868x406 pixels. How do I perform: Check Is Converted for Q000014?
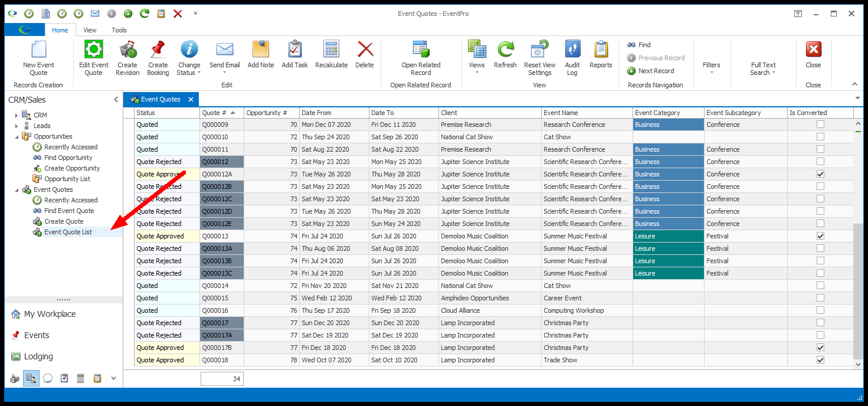[x=820, y=286]
